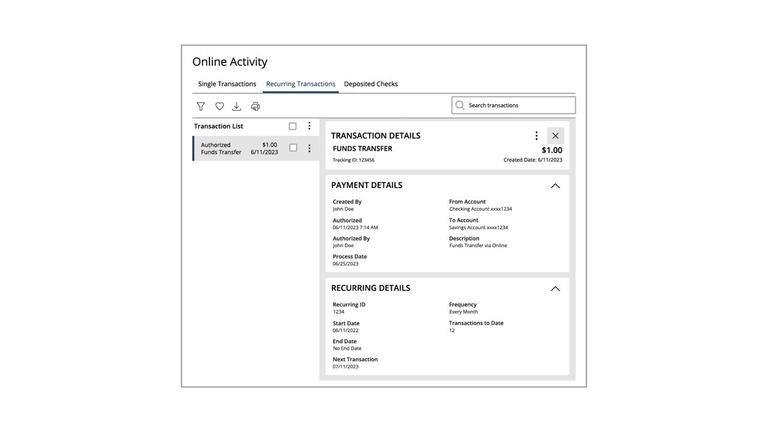Click the No End Date value

347,349
